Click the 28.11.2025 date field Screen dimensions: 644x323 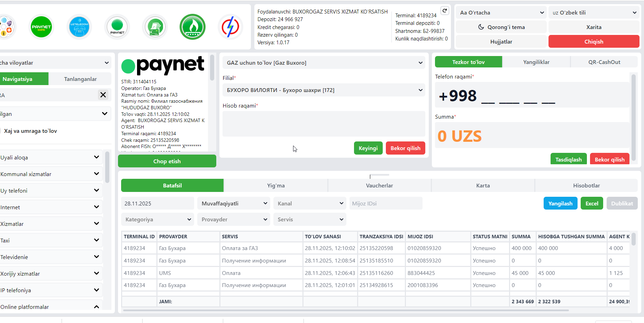click(x=157, y=203)
